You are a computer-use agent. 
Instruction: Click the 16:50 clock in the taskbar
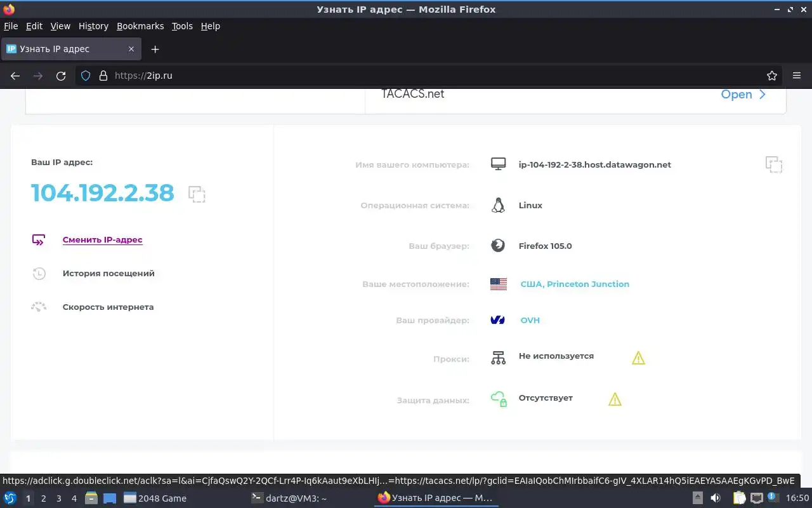coord(797,498)
